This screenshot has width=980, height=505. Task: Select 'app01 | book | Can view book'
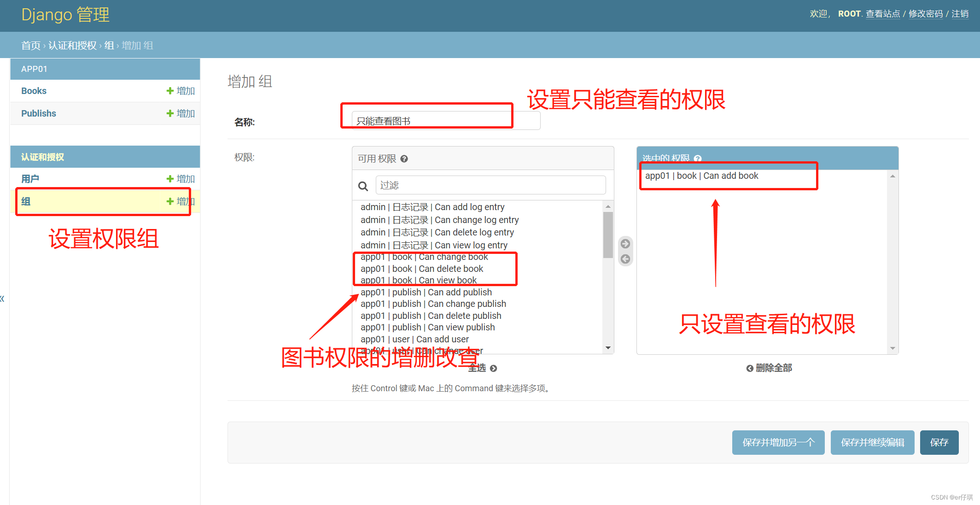coord(419,280)
